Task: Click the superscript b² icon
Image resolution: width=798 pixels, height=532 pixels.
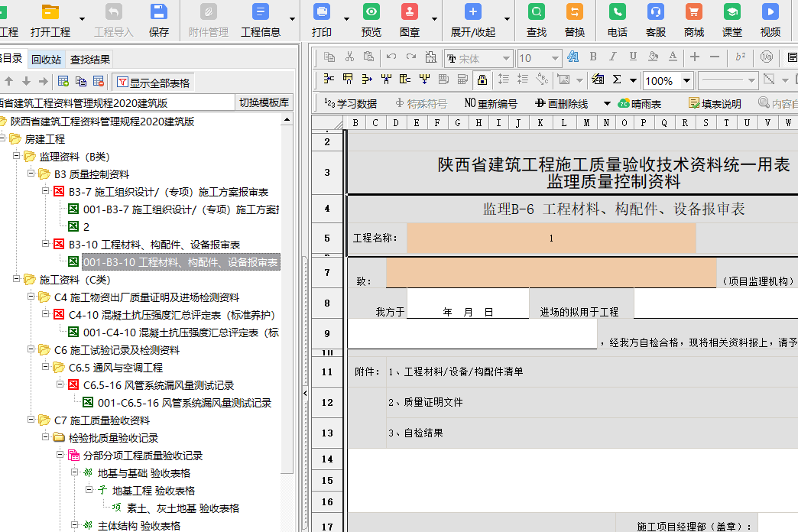Action: (x=741, y=57)
